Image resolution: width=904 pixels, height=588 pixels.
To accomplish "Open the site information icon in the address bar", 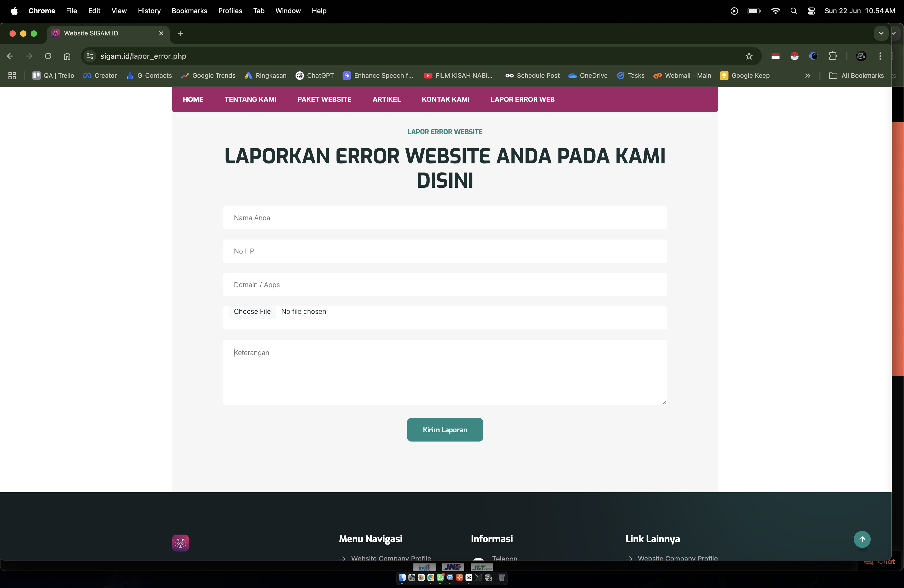I will point(90,56).
